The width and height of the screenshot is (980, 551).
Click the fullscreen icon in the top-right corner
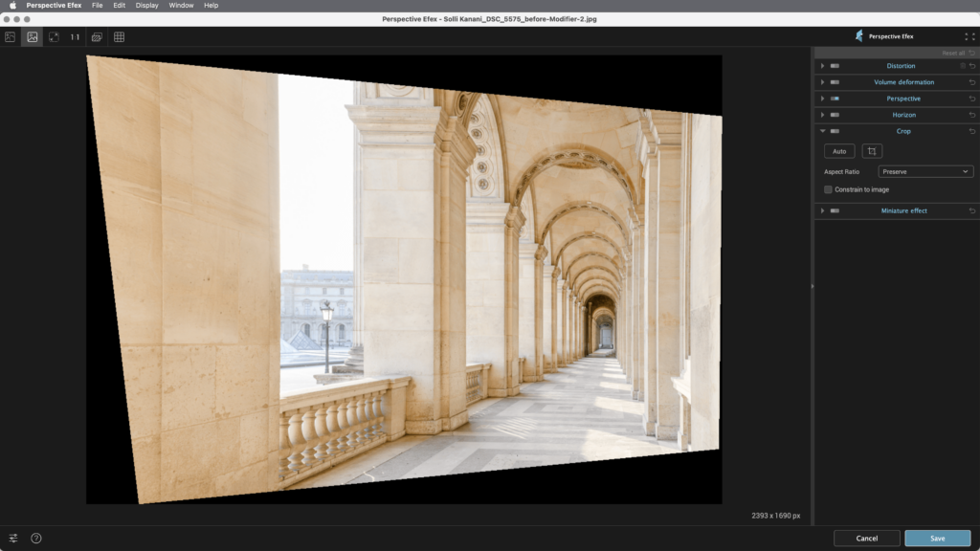pos(969,37)
